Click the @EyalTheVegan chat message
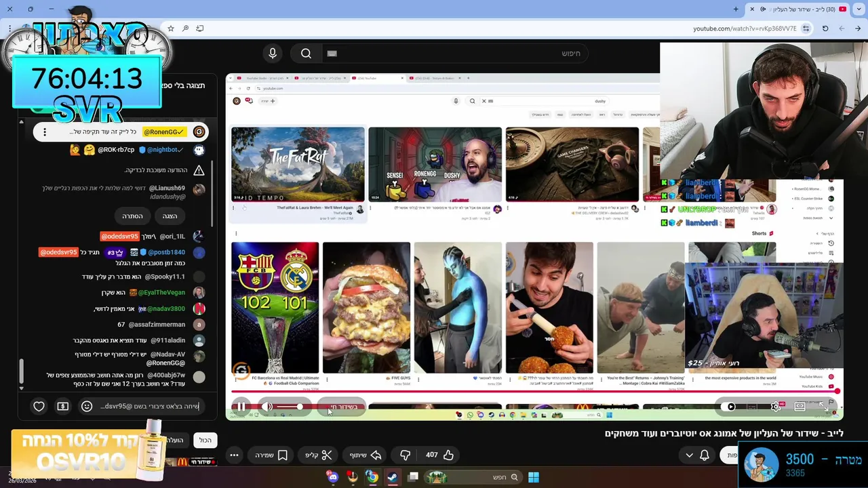 (153, 292)
